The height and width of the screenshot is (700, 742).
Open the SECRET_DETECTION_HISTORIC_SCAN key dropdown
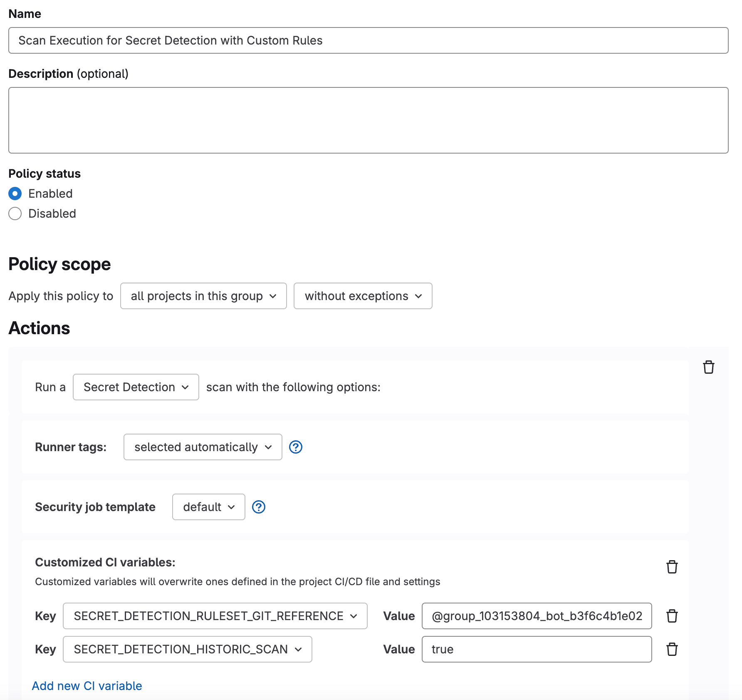tap(187, 649)
